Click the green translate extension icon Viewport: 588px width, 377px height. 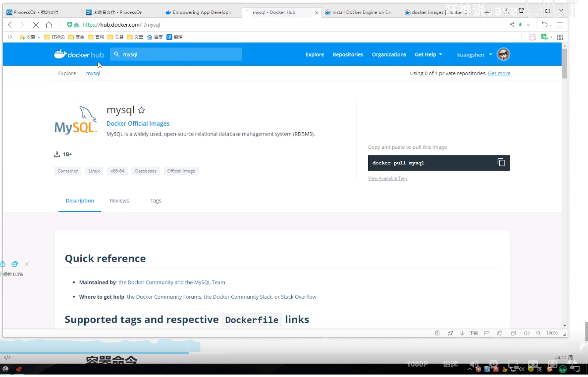point(544,37)
